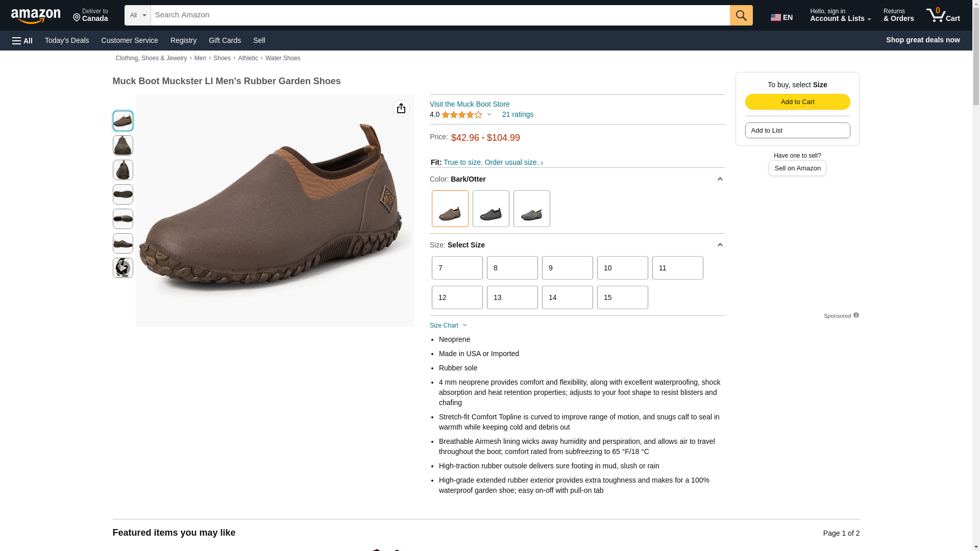Expand the star rating breakdown arrow
The image size is (980, 551).
click(x=489, y=115)
